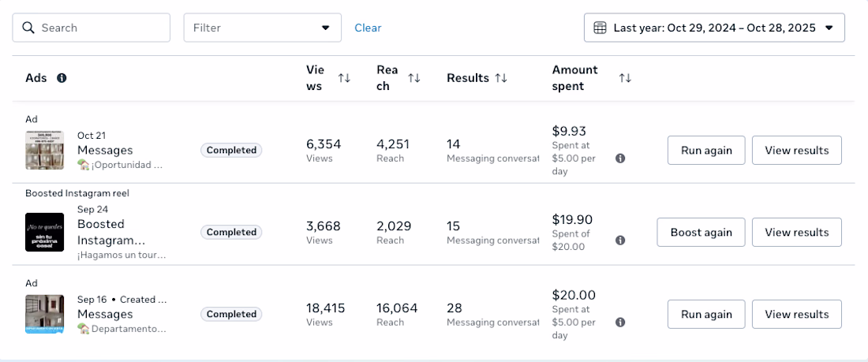Boost again the Sep 24 Instagram reel
The height and width of the screenshot is (362, 868).
click(x=701, y=232)
